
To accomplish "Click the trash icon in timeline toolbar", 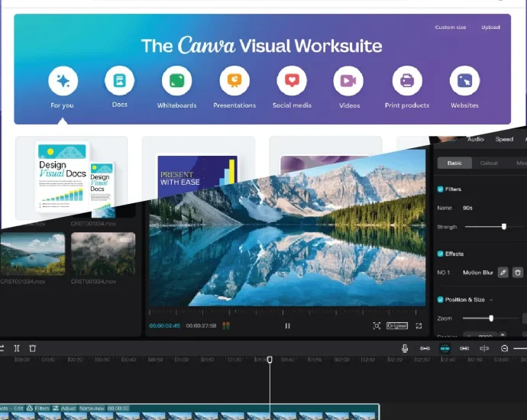I will (33, 348).
